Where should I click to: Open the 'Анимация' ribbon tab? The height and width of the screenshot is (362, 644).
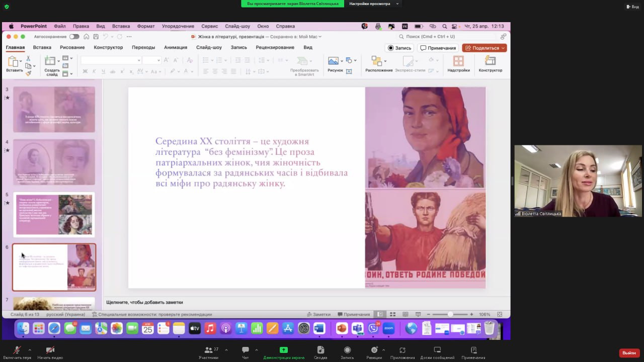click(x=175, y=47)
